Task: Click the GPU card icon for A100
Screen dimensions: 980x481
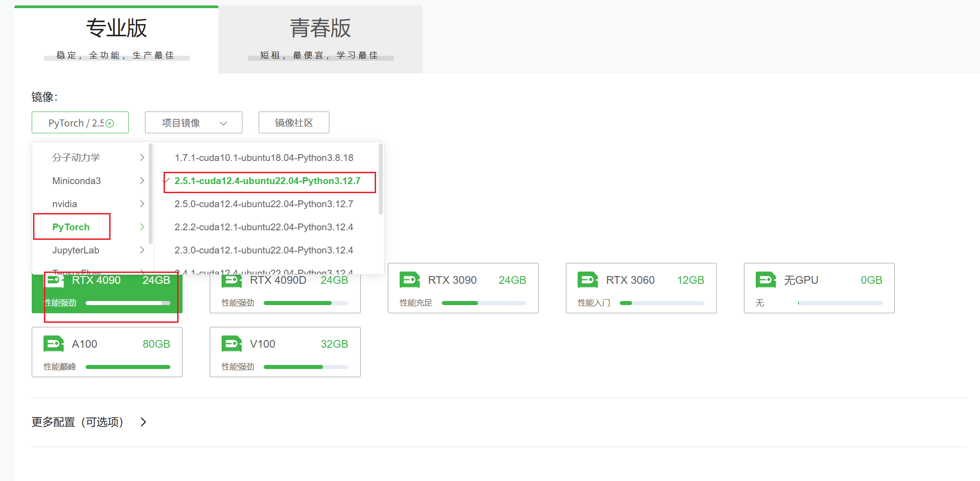Action: (x=53, y=344)
